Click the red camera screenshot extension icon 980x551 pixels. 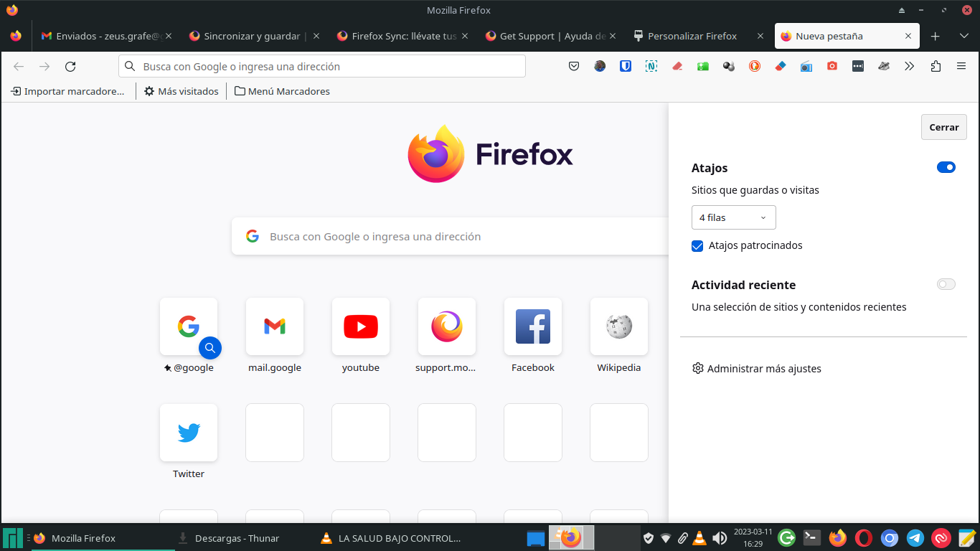coord(832,66)
